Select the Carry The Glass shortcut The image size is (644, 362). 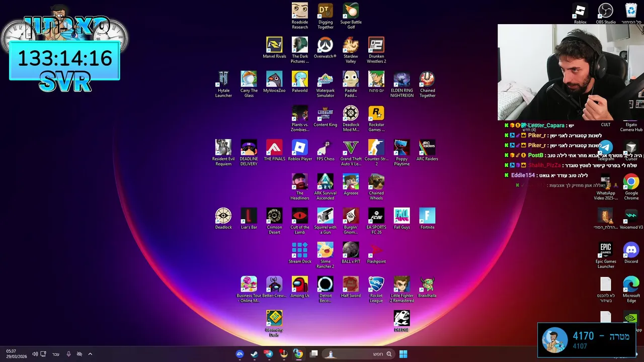(249, 84)
